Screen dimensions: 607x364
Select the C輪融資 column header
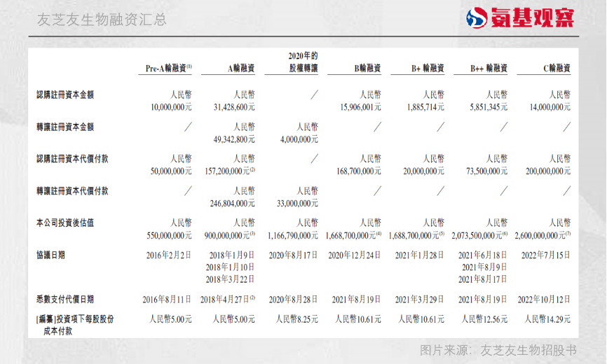(x=557, y=69)
